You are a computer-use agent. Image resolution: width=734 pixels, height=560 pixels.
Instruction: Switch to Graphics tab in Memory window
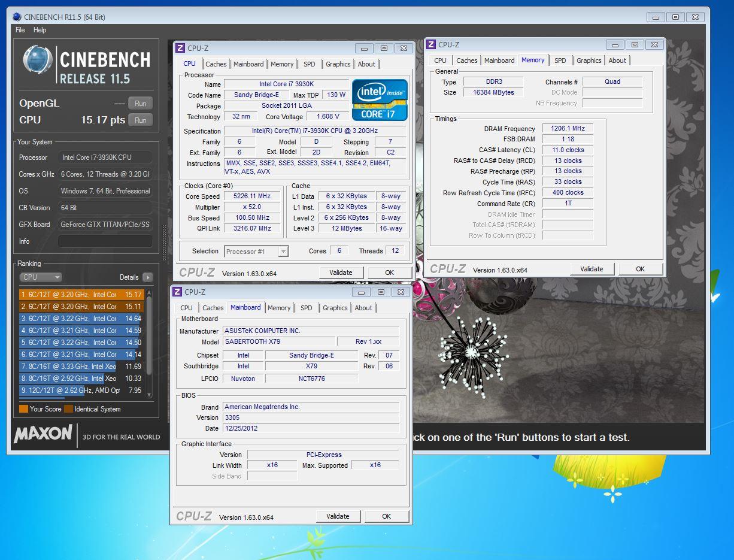589,60
